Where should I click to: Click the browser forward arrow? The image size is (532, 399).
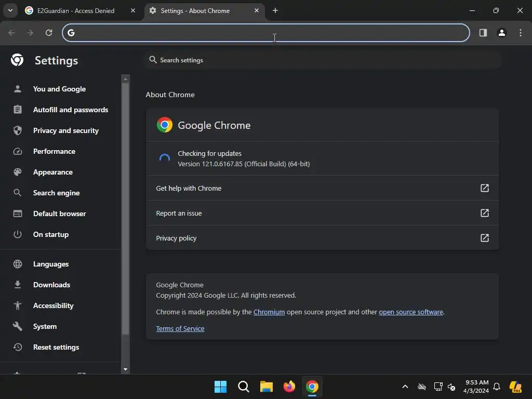pos(30,33)
